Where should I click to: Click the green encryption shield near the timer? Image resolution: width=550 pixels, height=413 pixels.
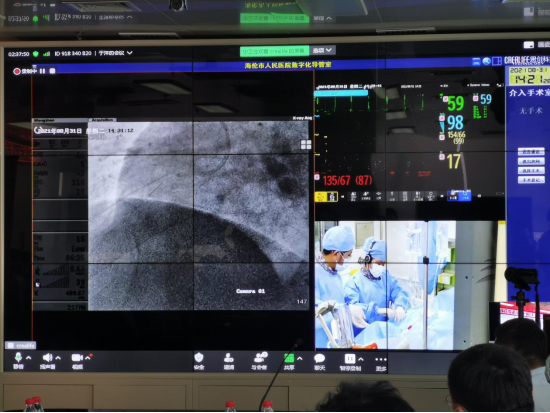(x=35, y=54)
